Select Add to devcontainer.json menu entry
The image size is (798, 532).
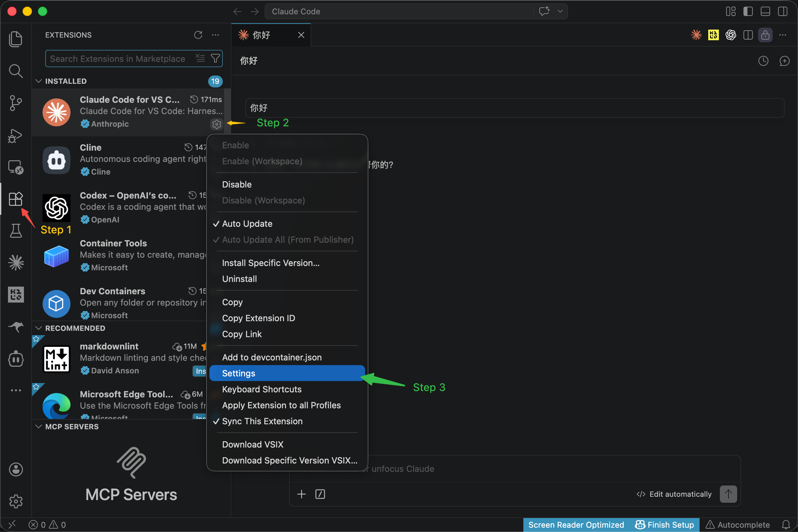coord(287,357)
